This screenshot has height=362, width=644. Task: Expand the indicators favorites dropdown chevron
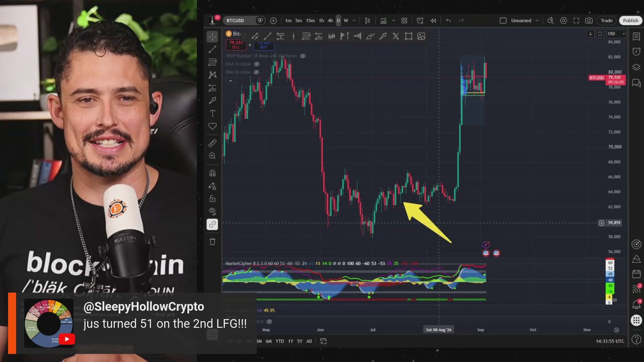393,21
